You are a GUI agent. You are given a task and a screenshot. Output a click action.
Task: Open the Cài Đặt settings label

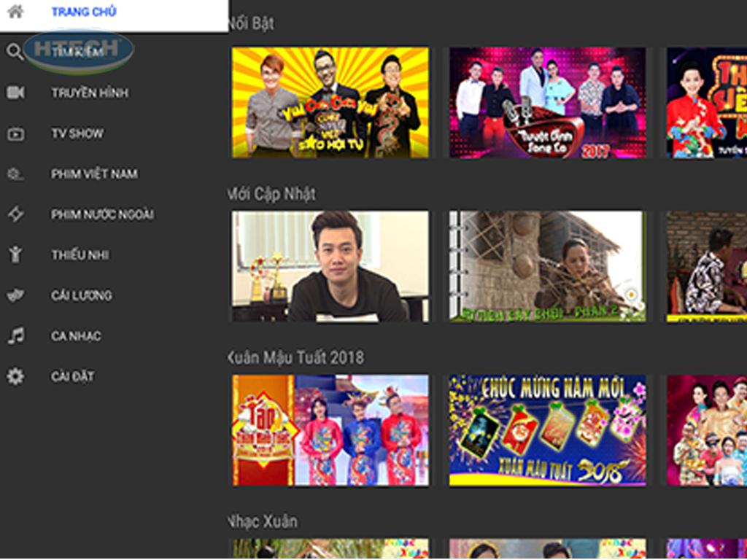[72, 376]
